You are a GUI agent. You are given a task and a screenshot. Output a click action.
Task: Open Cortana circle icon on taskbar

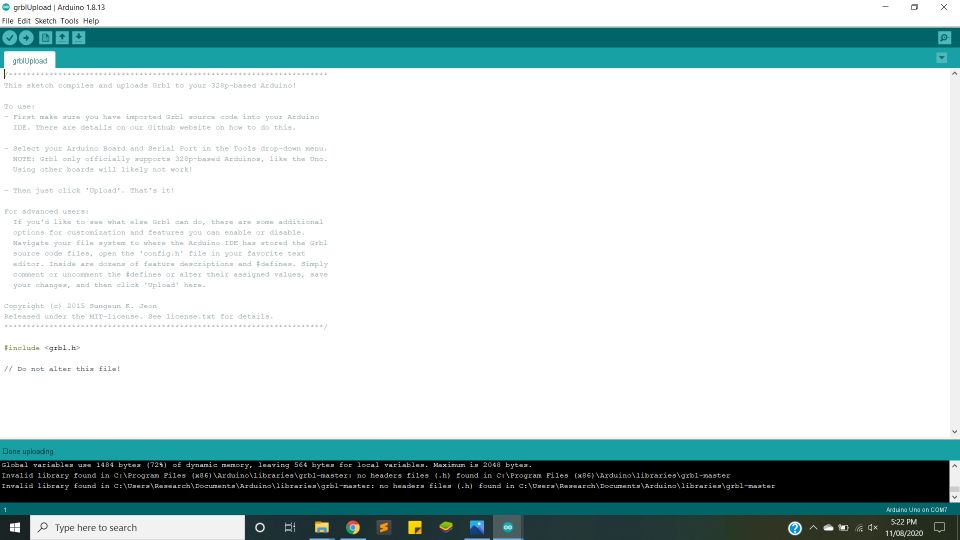click(260, 527)
